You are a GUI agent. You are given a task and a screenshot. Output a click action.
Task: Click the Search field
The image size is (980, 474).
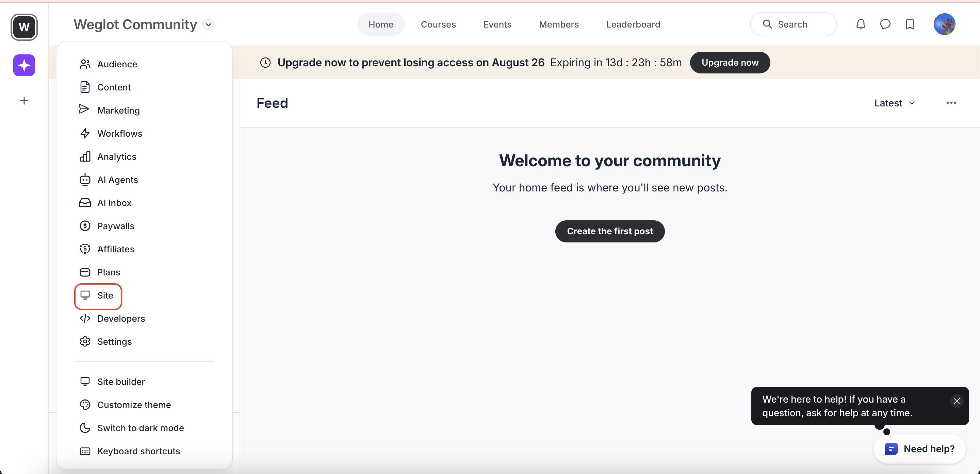[793, 24]
